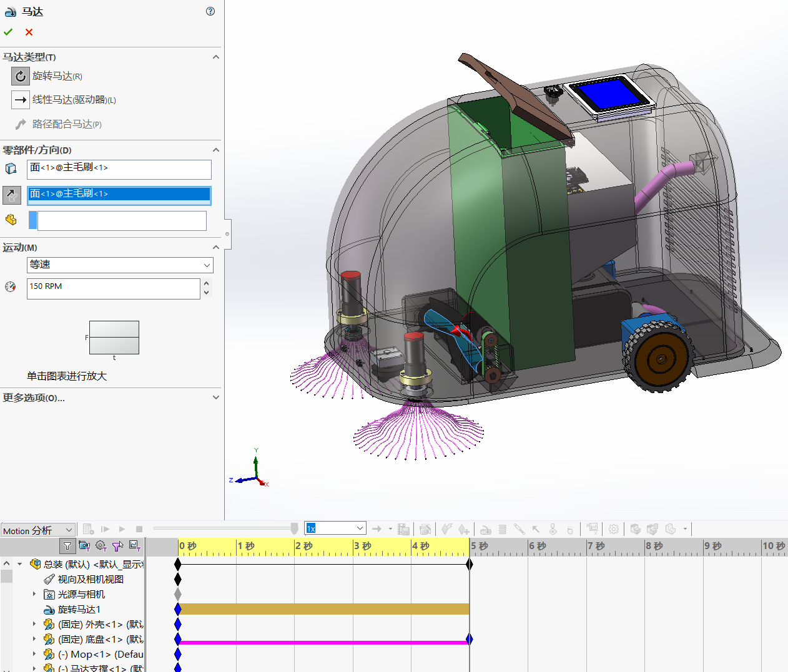Click the motion graph thumbnail to enlarge

[x=114, y=338]
